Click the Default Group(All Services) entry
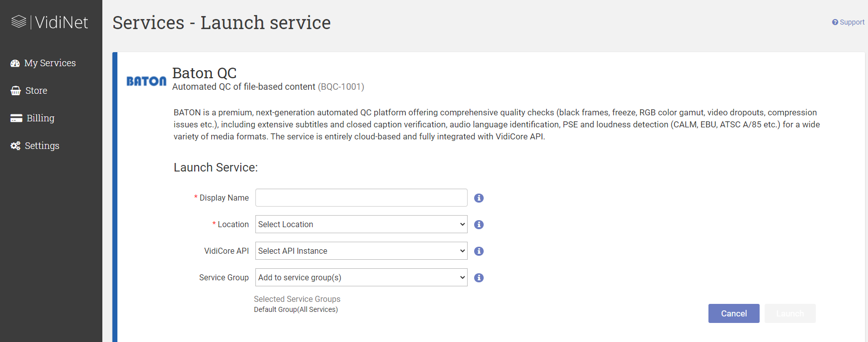868x342 pixels. pos(296,309)
